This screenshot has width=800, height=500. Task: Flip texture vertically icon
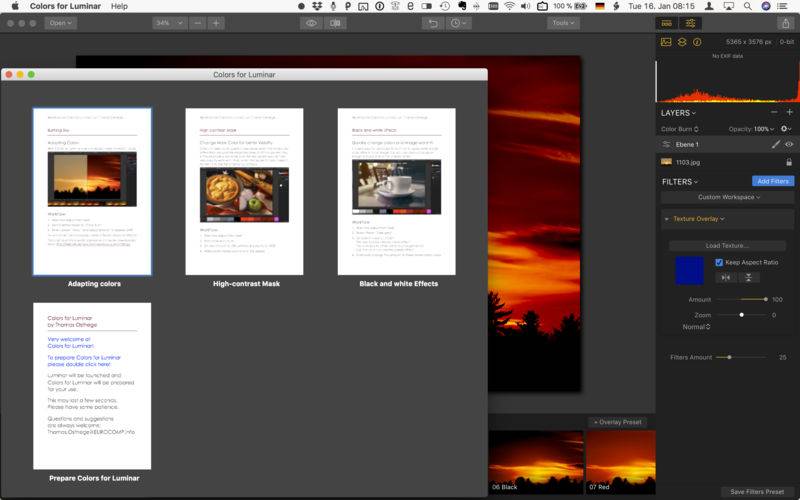coord(748,278)
